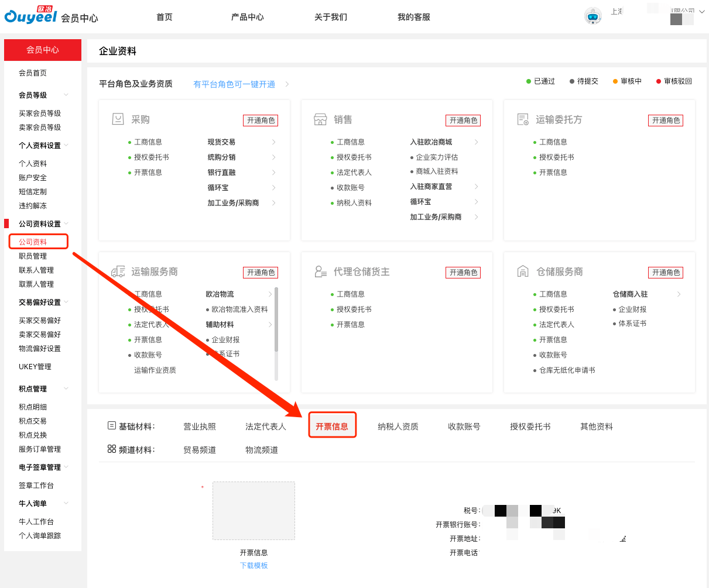Open 有平台角色可一键开通 link

(x=234, y=84)
